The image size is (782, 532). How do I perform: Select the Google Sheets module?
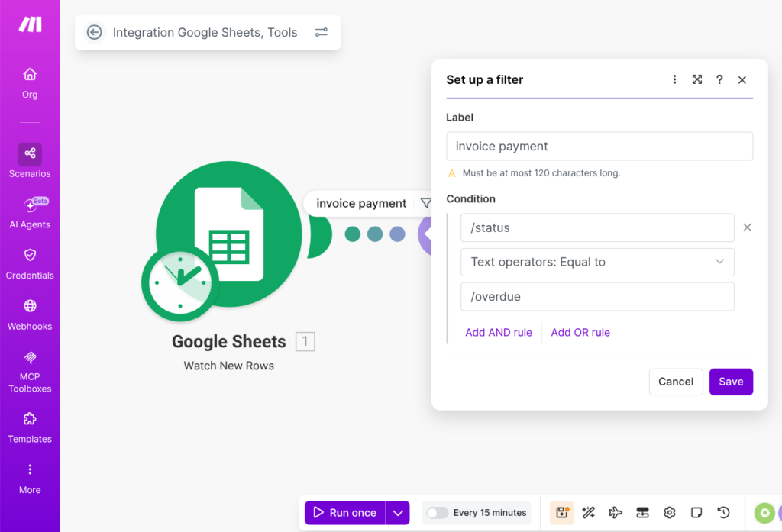pos(229,234)
